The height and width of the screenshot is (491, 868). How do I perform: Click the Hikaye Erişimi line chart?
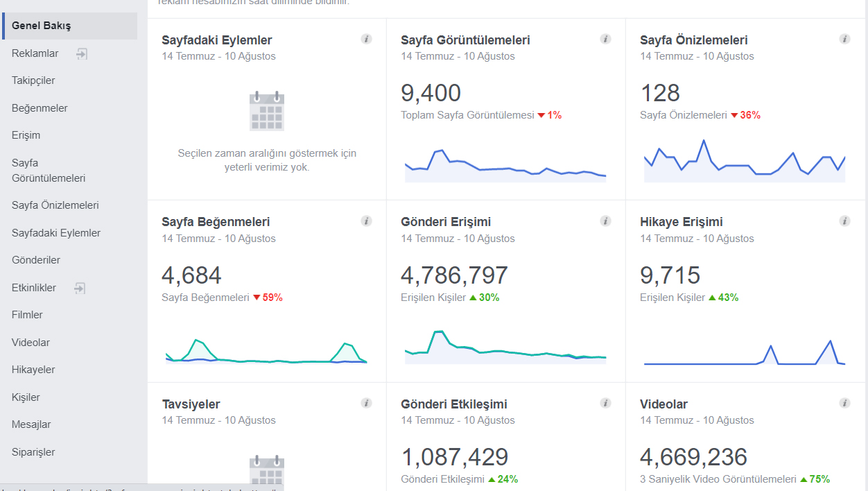745,352
